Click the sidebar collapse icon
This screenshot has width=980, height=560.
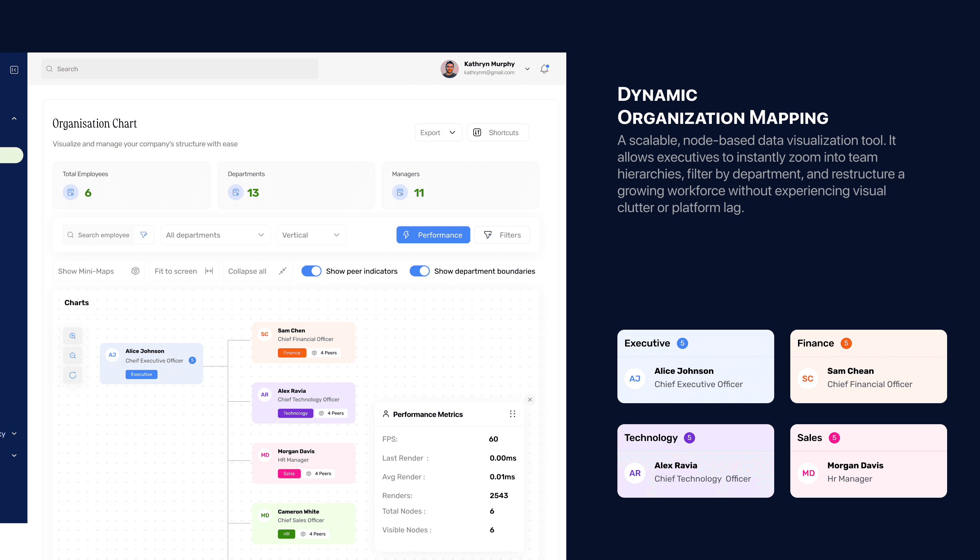click(14, 70)
